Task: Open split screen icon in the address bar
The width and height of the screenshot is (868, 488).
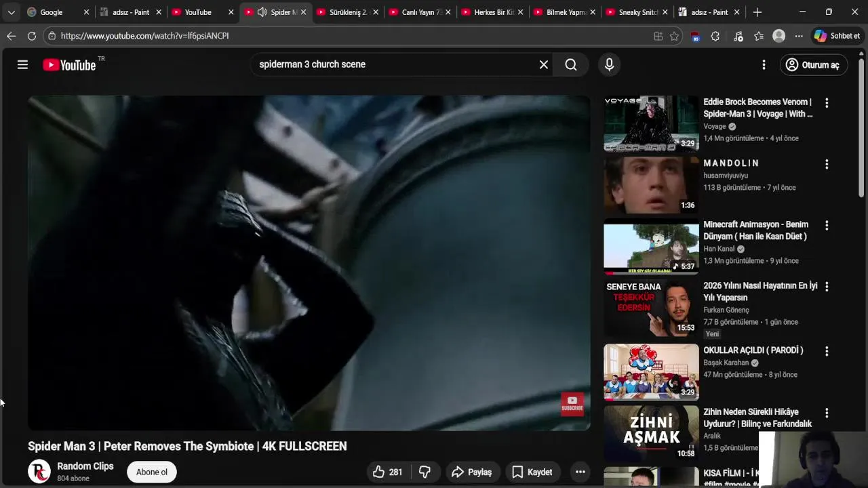Action: coord(658,36)
